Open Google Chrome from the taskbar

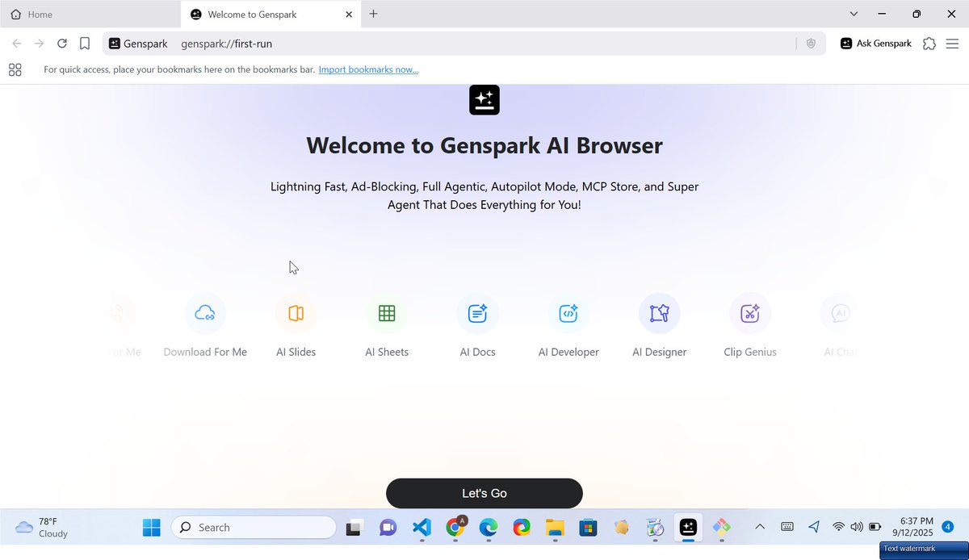455,528
